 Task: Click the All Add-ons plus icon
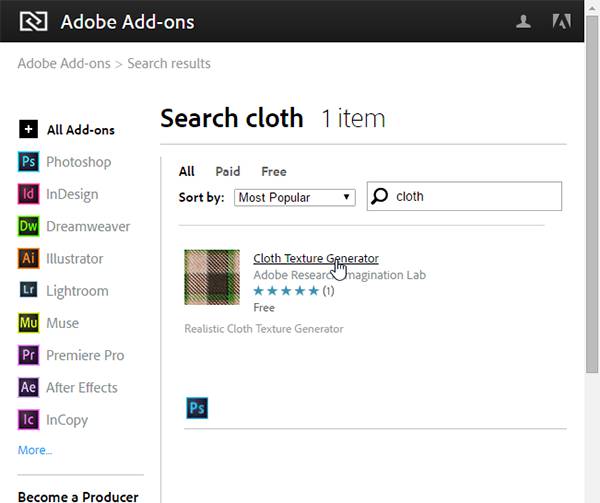(28, 129)
